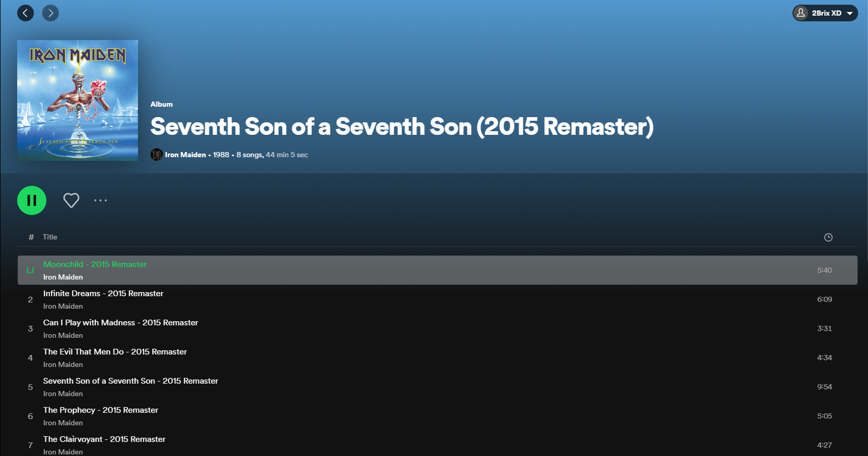Viewport: 868px width, 456px height.
Task: Select Moonchild - 2015 Remaster track
Action: coord(95,264)
